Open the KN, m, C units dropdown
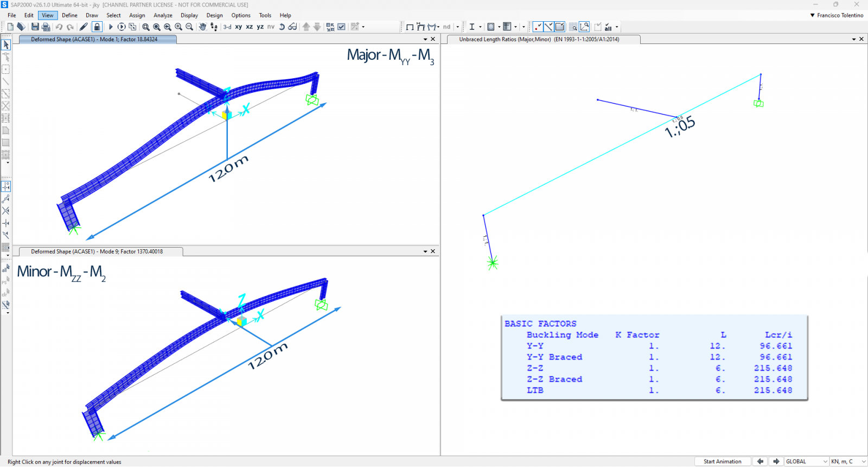The width and height of the screenshot is (868, 467). tap(848, 462)
